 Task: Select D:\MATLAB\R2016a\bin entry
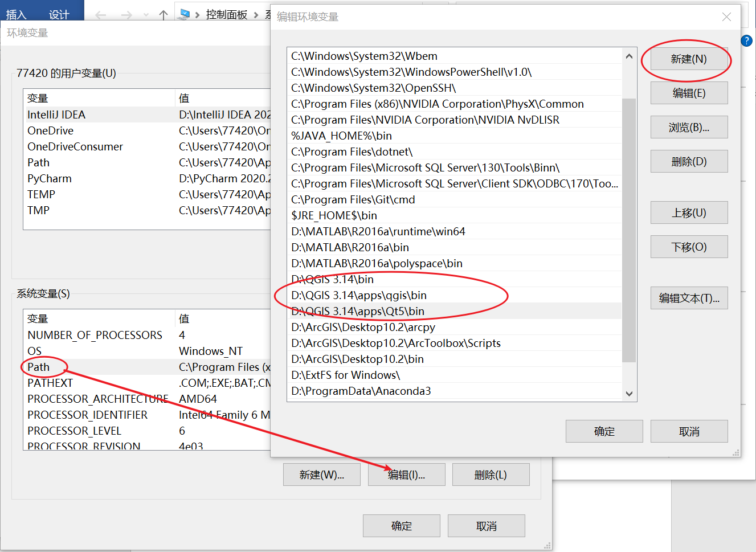pyautogui.click(x=455, y=247)
